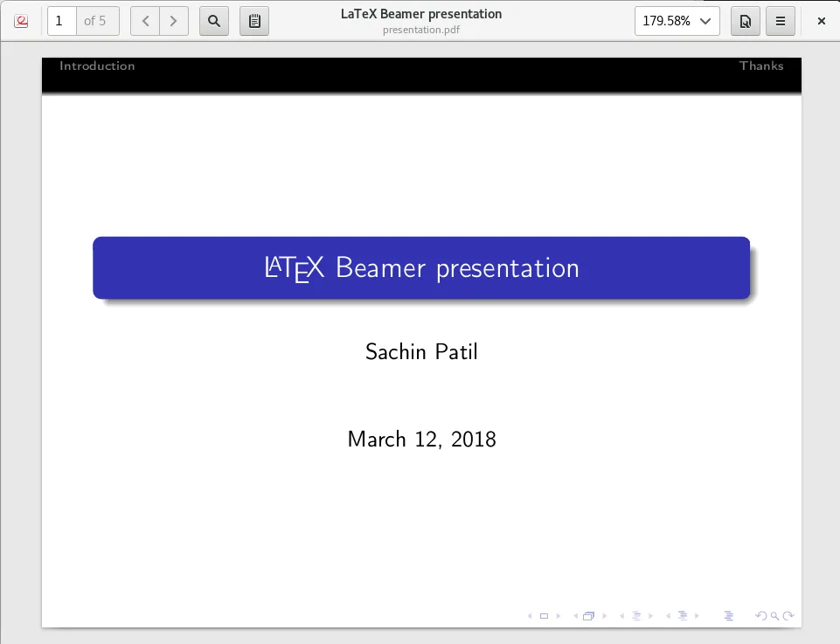Toggle the side pane with the document button
Screen dimensions: 840x644
745,21
